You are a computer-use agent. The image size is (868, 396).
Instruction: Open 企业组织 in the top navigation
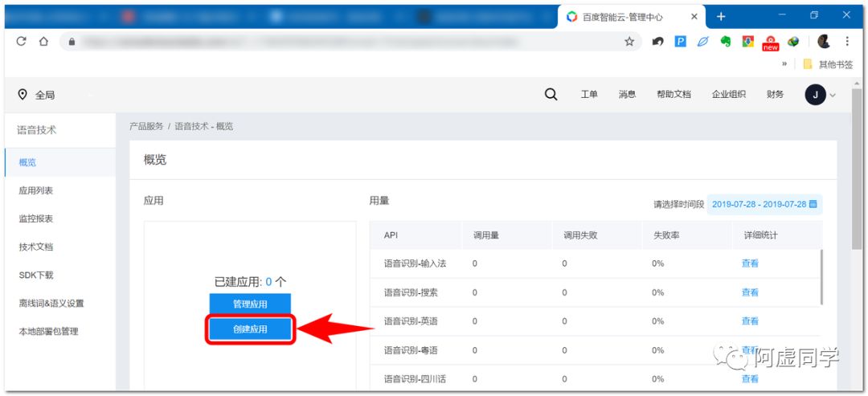tap(728, 95)
